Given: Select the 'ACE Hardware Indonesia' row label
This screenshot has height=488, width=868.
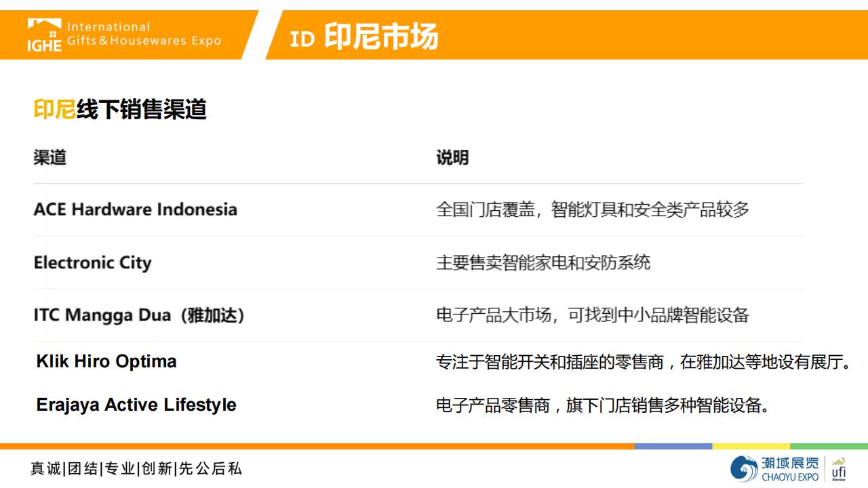Looking at the screenshot, I should (x=136, y=209).
